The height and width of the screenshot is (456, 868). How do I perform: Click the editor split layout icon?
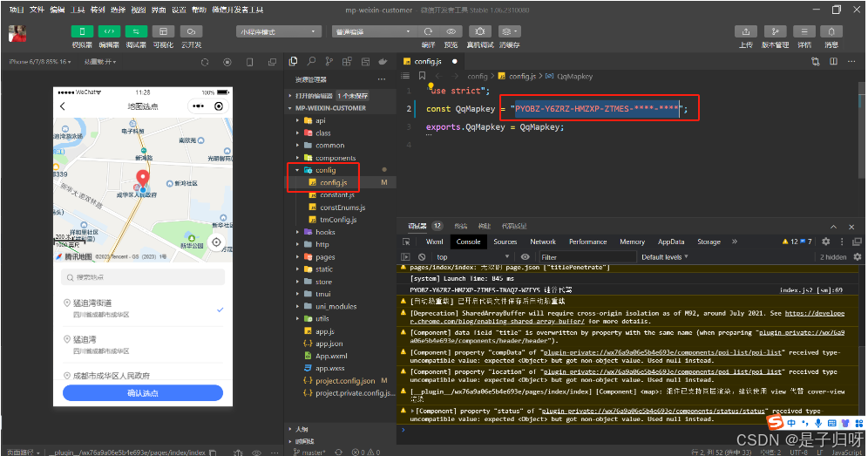pyautogui.click(x=833, y=62)
